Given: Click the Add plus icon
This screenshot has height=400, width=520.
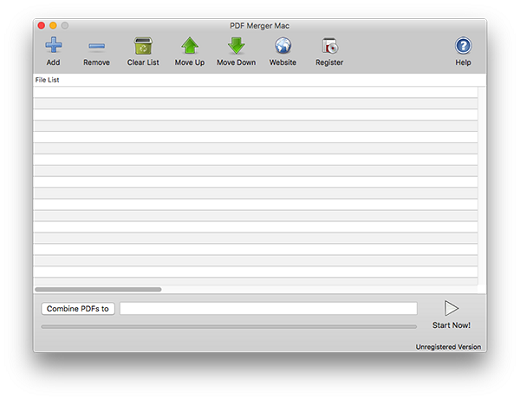Looking at the screenshot, I should coord(53,45).
